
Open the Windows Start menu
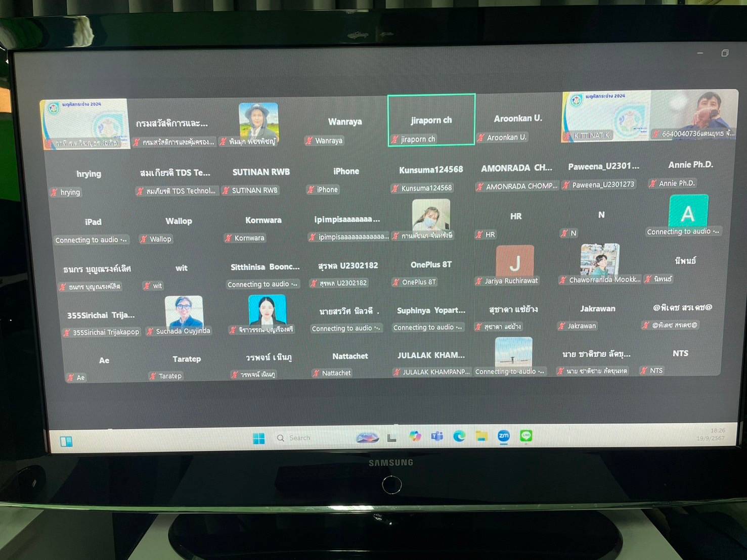click(258, 438)
